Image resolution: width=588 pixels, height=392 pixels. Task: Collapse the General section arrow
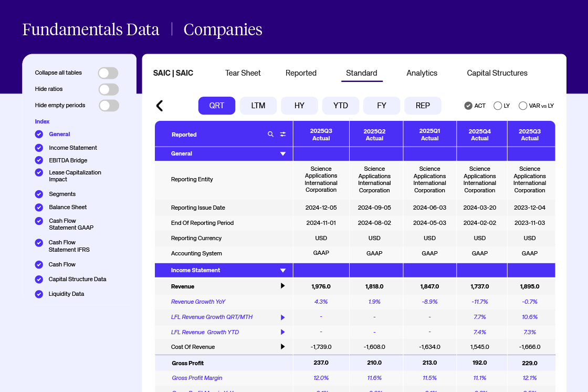[283, 153]
